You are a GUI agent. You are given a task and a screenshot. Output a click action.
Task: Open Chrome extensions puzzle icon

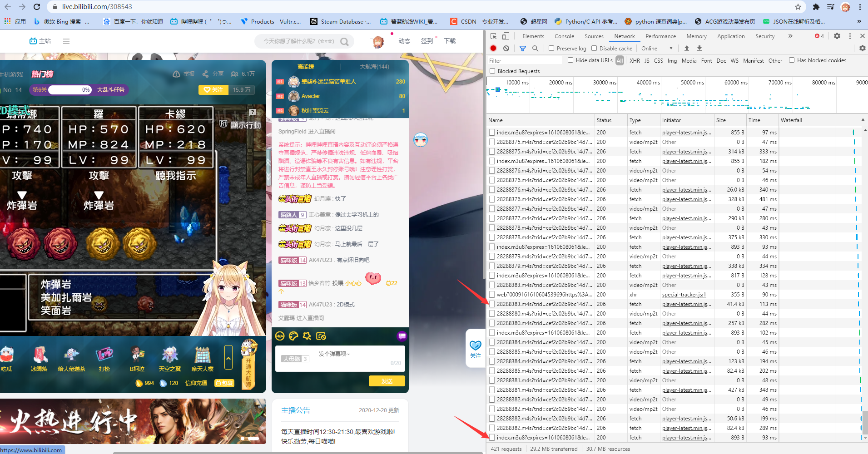816,7
